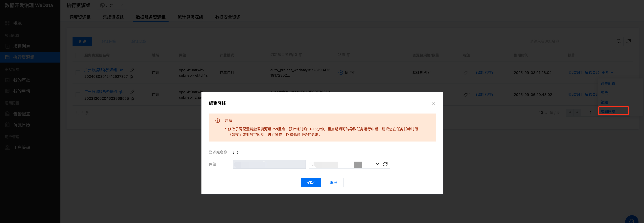Switch to 数据服务资源组 tab
Screen dimensions: 644x223
point(150,17)
